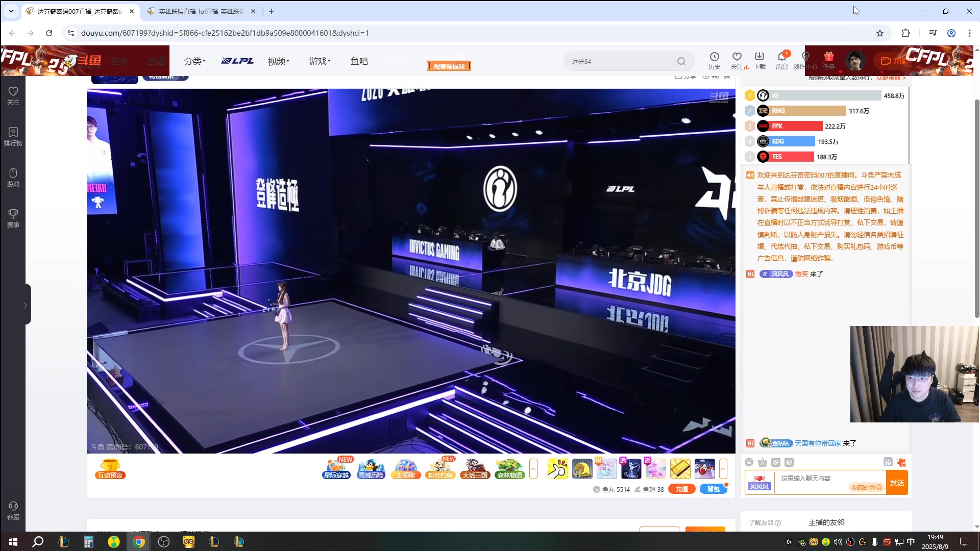
Task: Open 客服 support headset icon
Action: click(x=13, y=510)
